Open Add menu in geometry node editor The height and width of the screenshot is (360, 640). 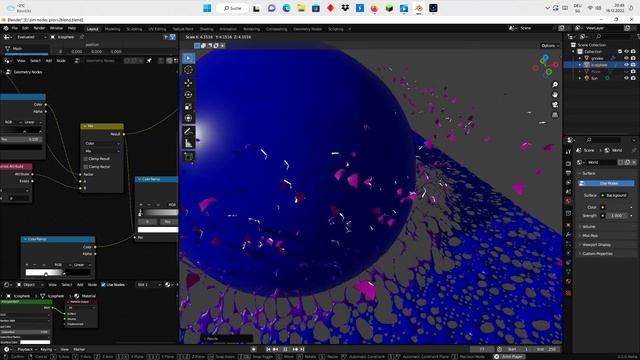point(49,60)
